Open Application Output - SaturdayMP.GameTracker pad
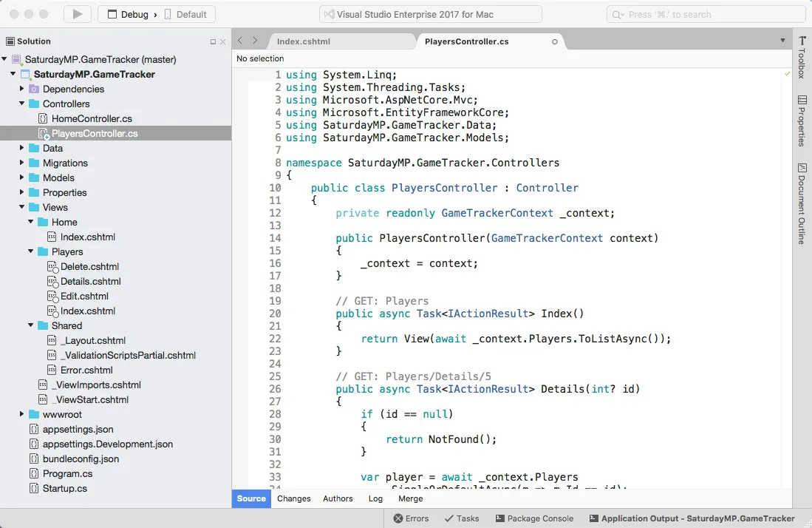This screenshot has height=528, width=812. tap(692, 518)
